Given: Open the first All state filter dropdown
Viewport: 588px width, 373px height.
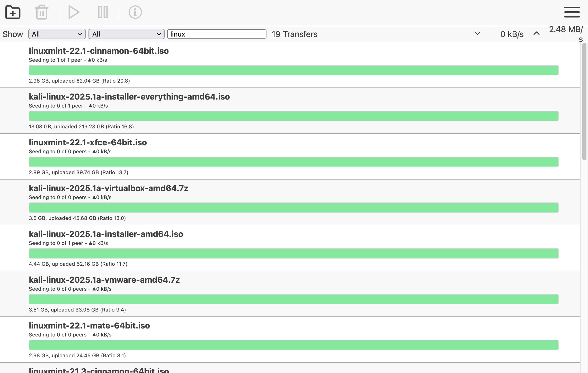Looking at the screenshot, I should pyautogui.click(x=57, y=34).
